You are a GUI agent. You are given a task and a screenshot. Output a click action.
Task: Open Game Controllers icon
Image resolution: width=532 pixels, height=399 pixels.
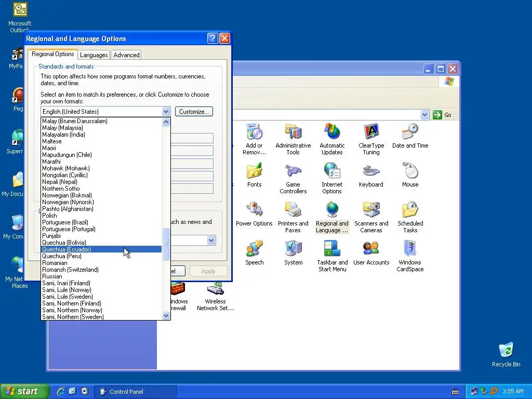point(293,170)
